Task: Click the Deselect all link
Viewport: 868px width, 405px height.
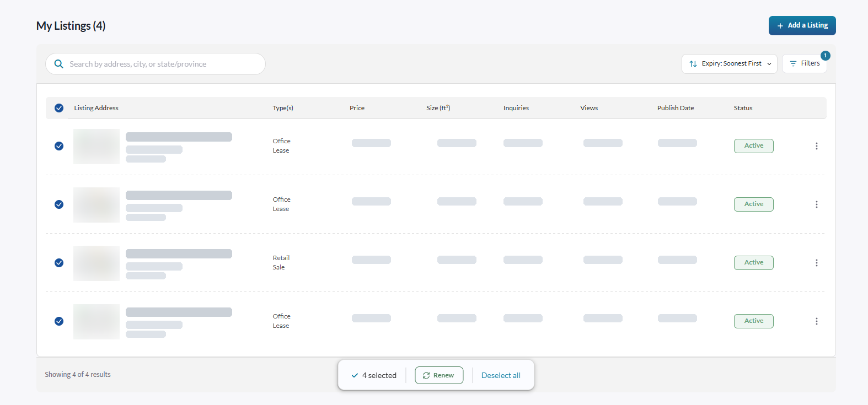Action: click(x=501, y=375)
